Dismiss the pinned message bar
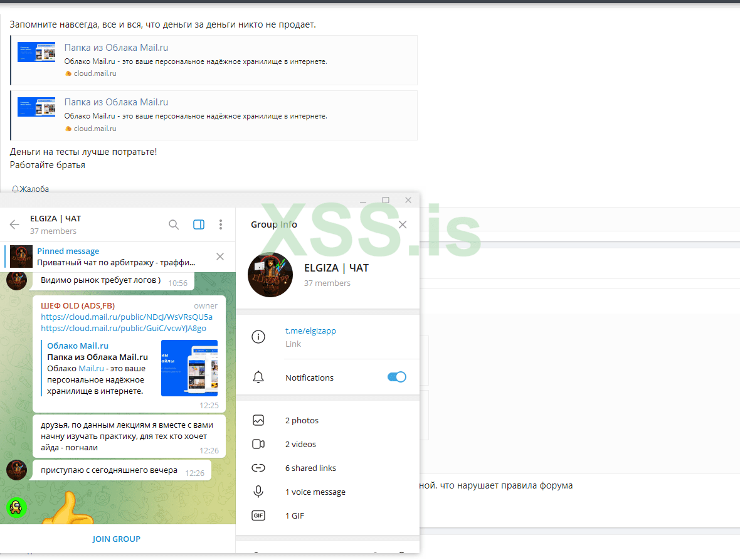Image resolution: width=740 pixels, height=560 pixels. pos(220,256)
